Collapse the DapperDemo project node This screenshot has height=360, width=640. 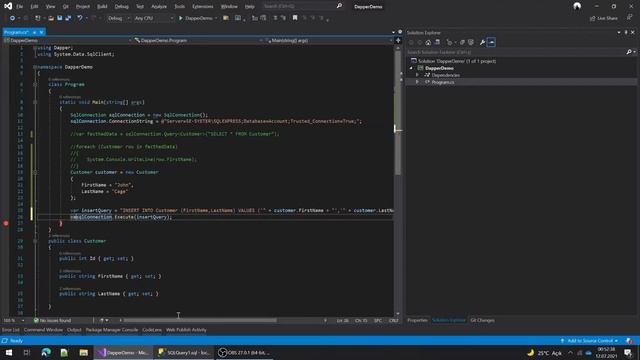click(411, 68)
